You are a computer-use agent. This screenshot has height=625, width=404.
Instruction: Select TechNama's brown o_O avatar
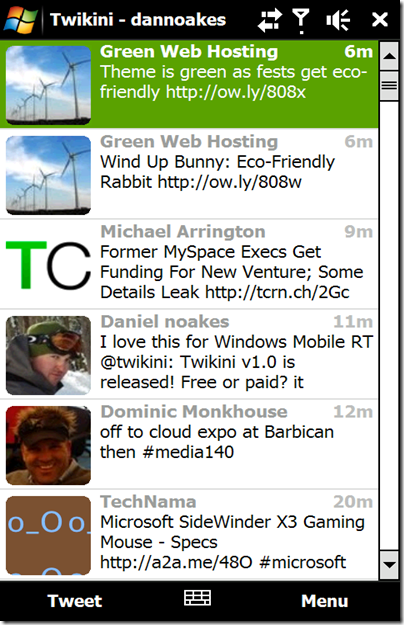[x=48, y=535]
